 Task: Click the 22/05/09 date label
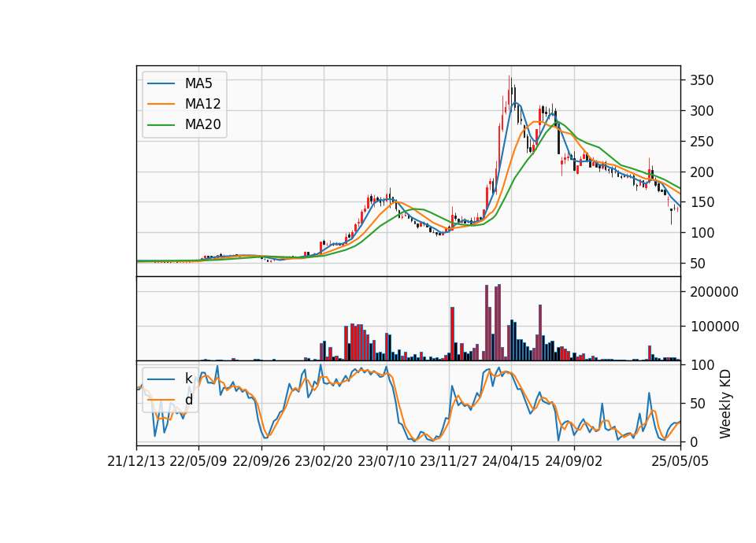[x=198, y=462]
